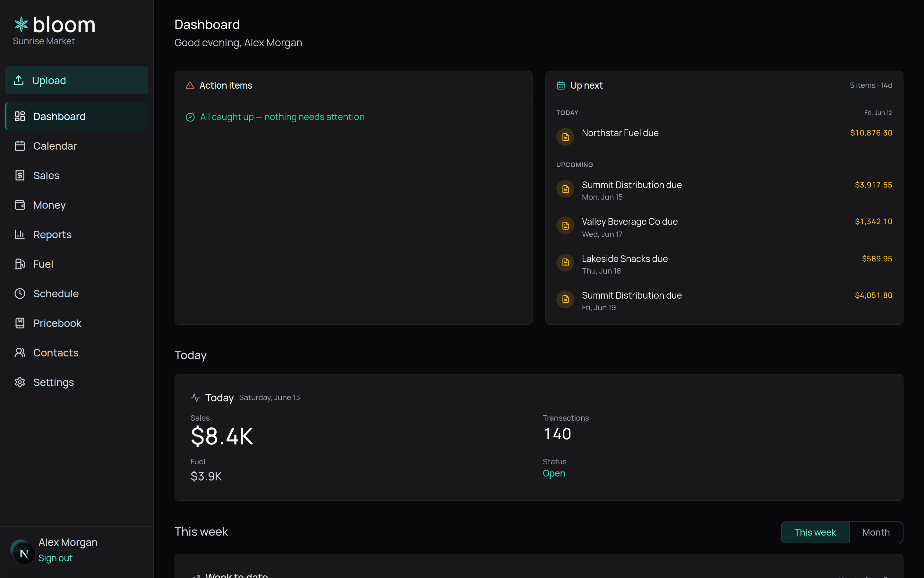The image size is (924, 578).
Task: Click the Schedule clock icon
Action: [x=20, y=293]
